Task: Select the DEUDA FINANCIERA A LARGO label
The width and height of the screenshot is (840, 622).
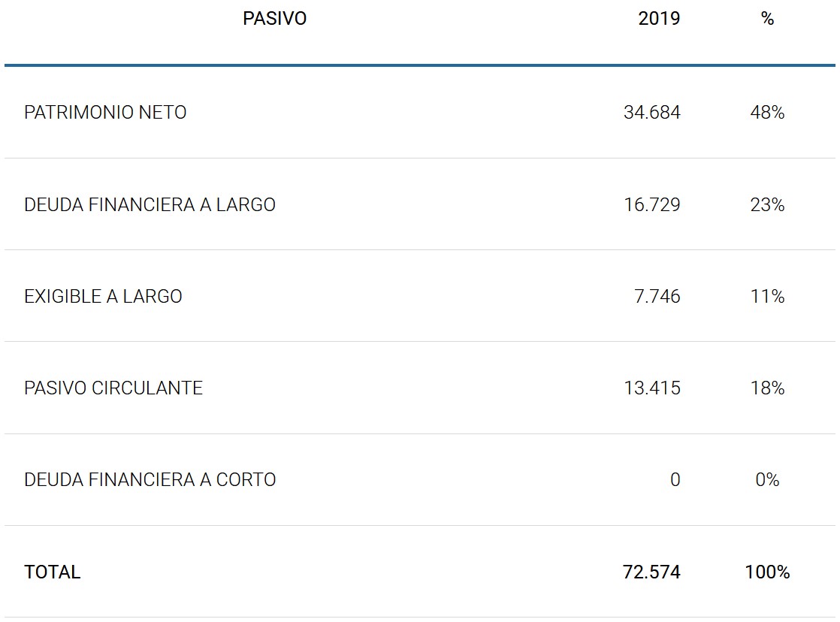Action: coord(150,204)
